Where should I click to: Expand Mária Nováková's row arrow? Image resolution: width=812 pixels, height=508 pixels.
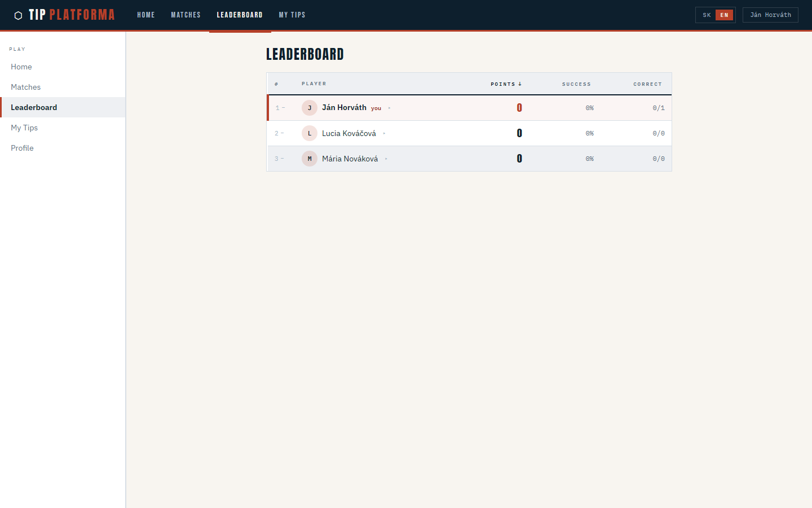386,159
